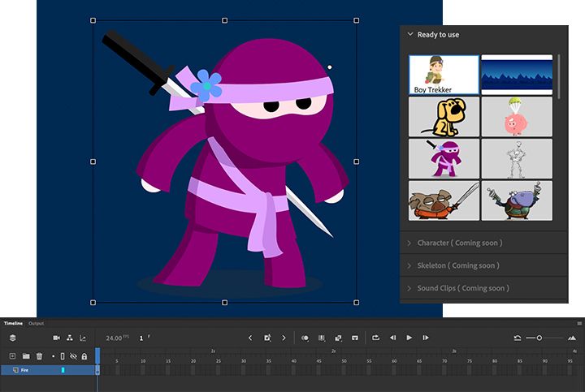Click the onion skin icon
The image size is (585, 392).
coord(305,338)
